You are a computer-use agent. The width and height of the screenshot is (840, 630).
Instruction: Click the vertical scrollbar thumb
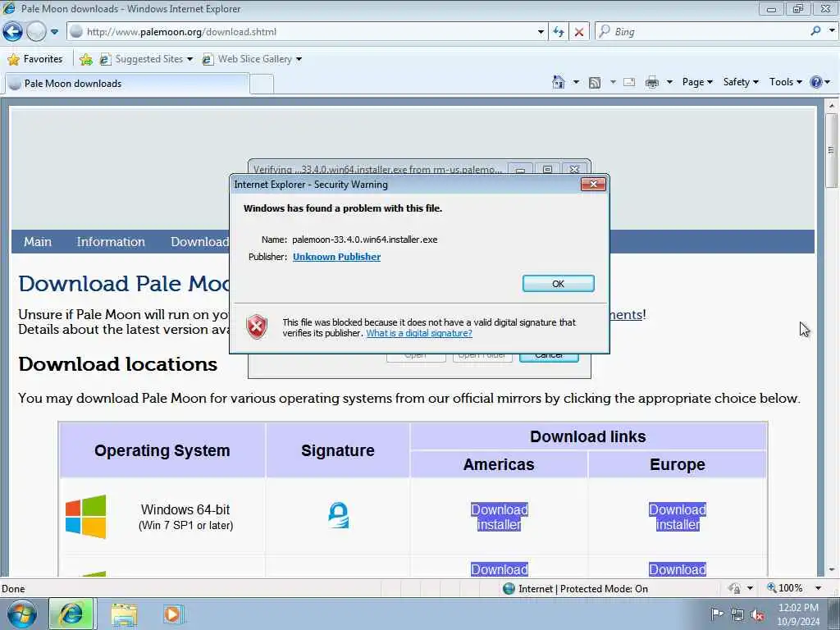[x=832, y=151]
